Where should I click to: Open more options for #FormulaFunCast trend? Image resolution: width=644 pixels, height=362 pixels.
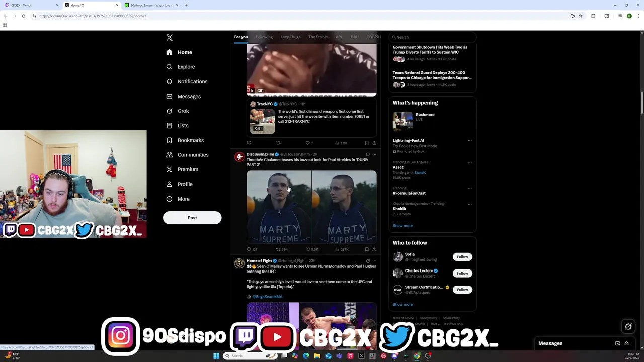click(470, 189)
